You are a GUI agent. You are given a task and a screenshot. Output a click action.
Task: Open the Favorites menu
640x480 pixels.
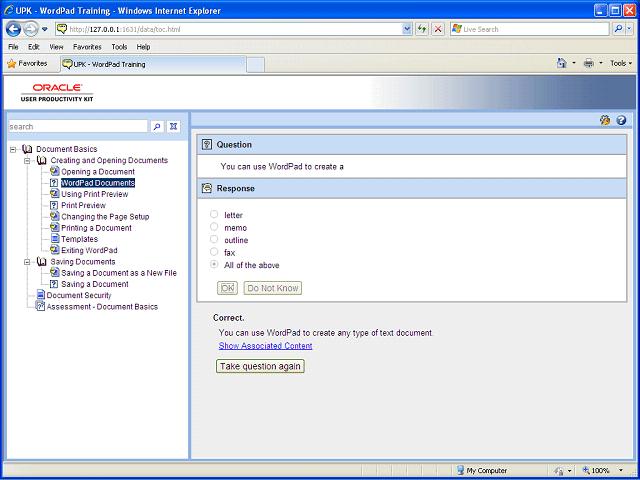click(x=87, y=47)
